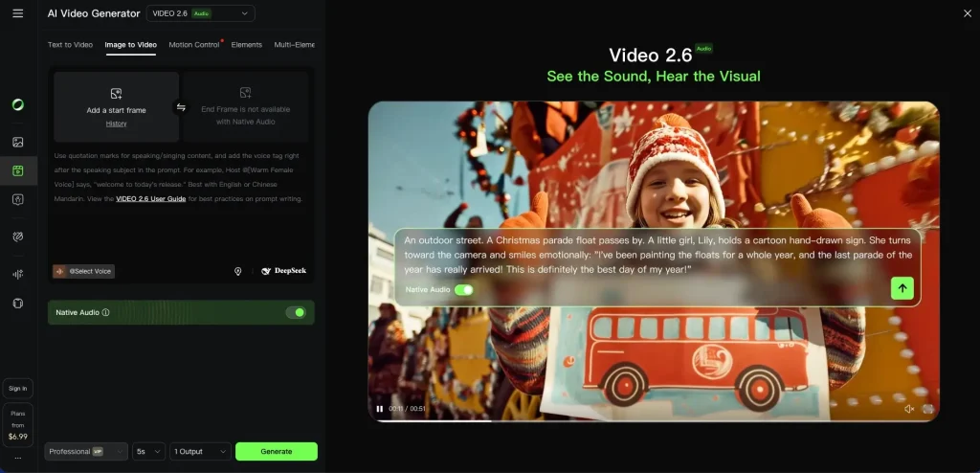This screenshot has width=980, height=473.
Task: Unmute the preview video speaker icon
Action: 909,409
